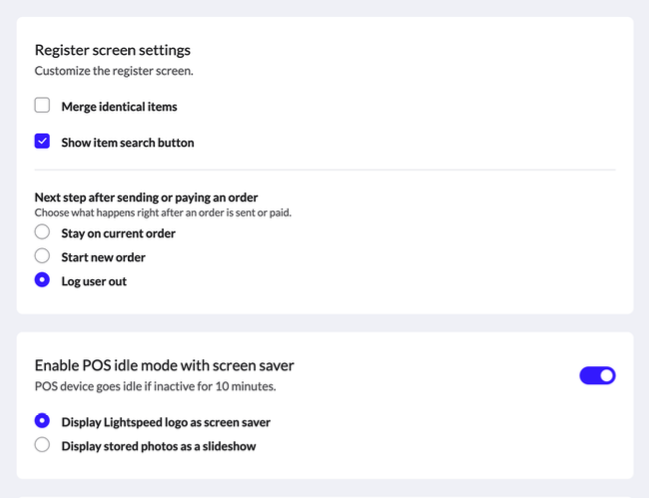
Task: Choose the Display stored photos slideshow radio button
Action: 42,445
